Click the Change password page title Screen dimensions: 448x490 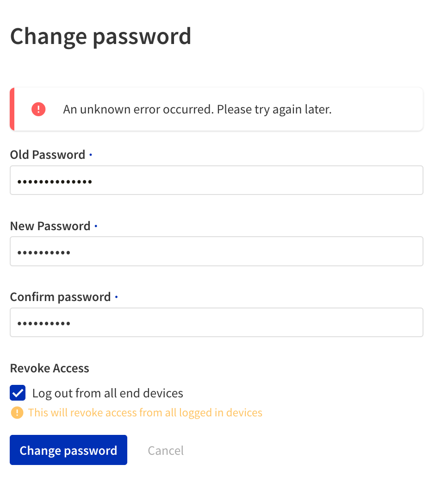101,36
